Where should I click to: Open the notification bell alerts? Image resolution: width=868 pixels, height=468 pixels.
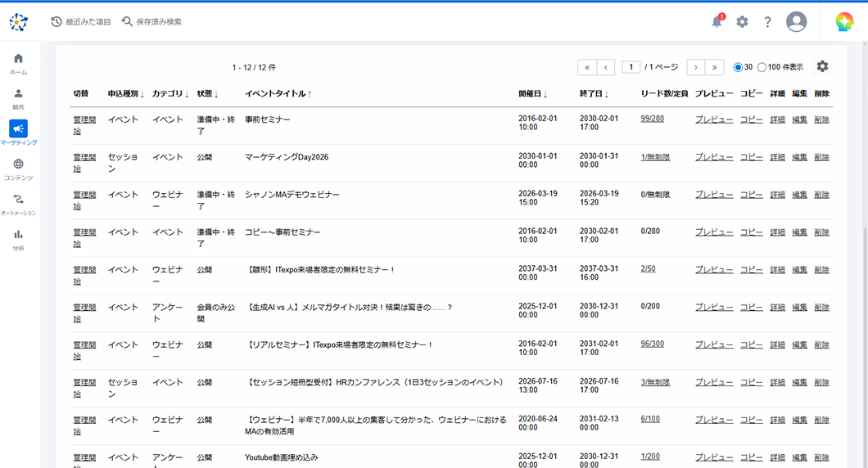717,21
